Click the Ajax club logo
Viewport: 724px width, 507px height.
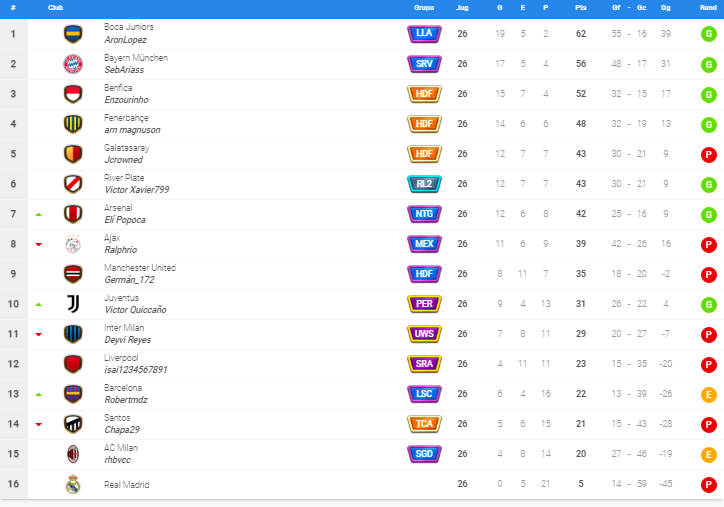(x=73, y=244)
